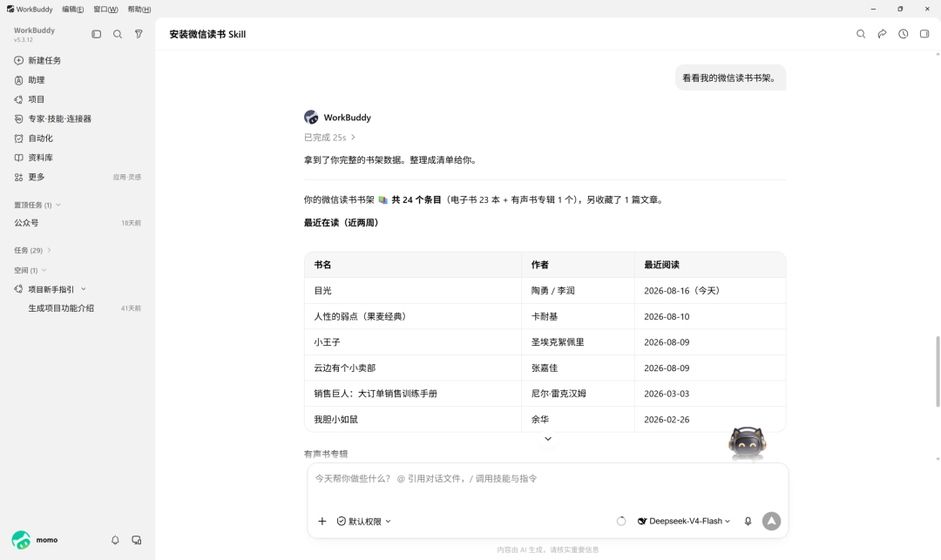Image resolution: width=941 pixels, height=560 pixels.
Task: Open the Deepseek-V4-Flash model dropdown
Action: click(684, 521)
